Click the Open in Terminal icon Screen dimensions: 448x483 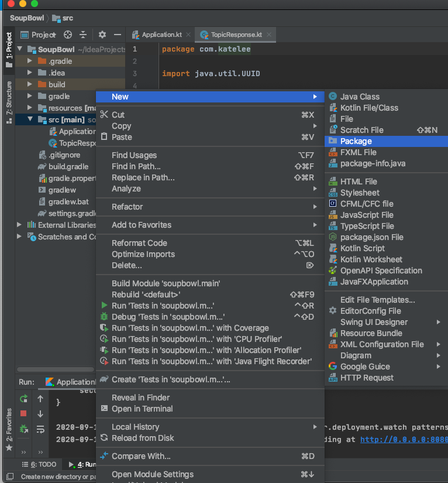click(x=104, y=409)
